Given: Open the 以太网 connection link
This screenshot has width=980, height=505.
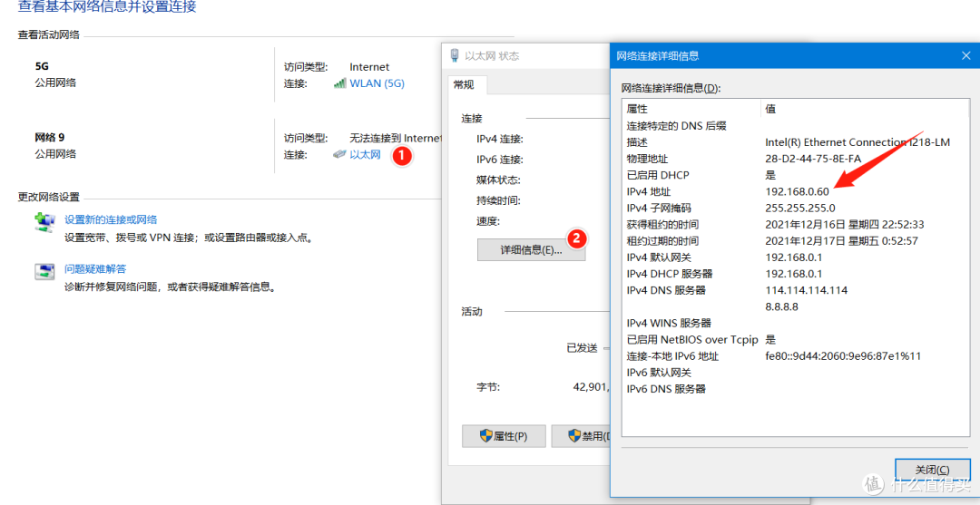Looking at the screenshot, I should pyautogui.click(x=365, y=155).
